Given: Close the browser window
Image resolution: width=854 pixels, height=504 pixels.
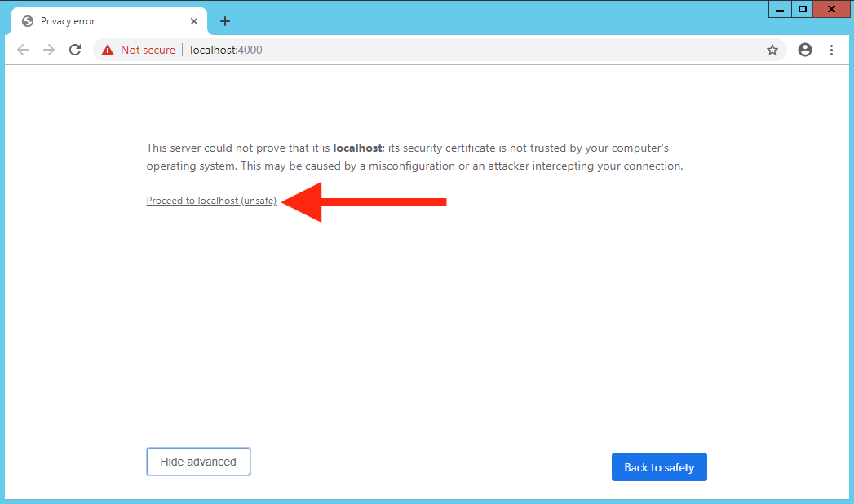Looking at the screenshot, I should coord(831,9).
